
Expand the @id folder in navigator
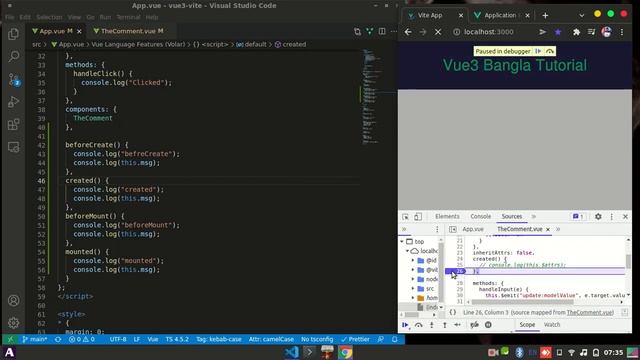pos(413,260)
